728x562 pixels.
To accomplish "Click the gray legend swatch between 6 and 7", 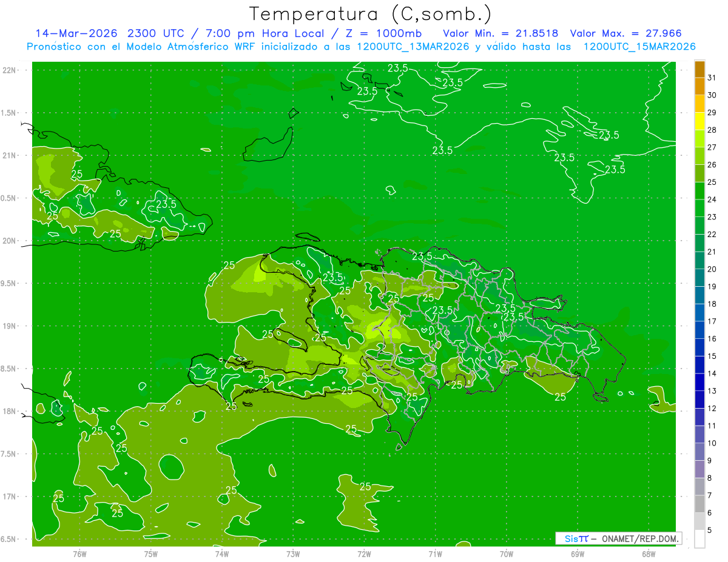I will point(699,504).
